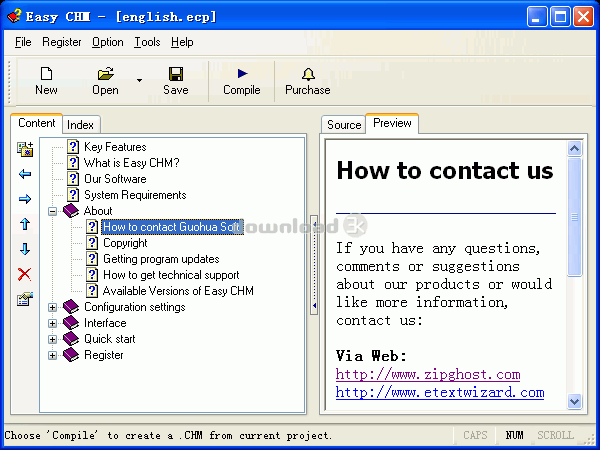600x450 pixels.
Task: Click the Interface purple book icon
Action: tap(71, 323)
